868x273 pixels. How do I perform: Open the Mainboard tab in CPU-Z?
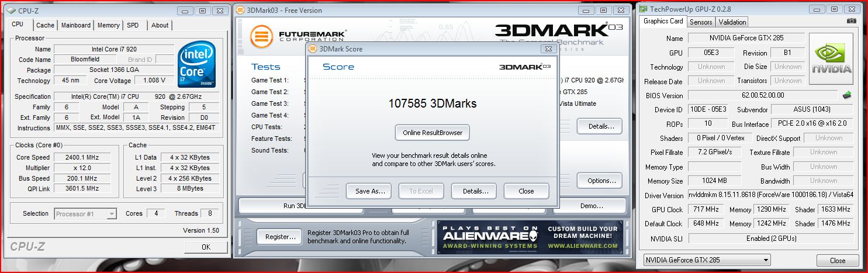pos(76,25)
